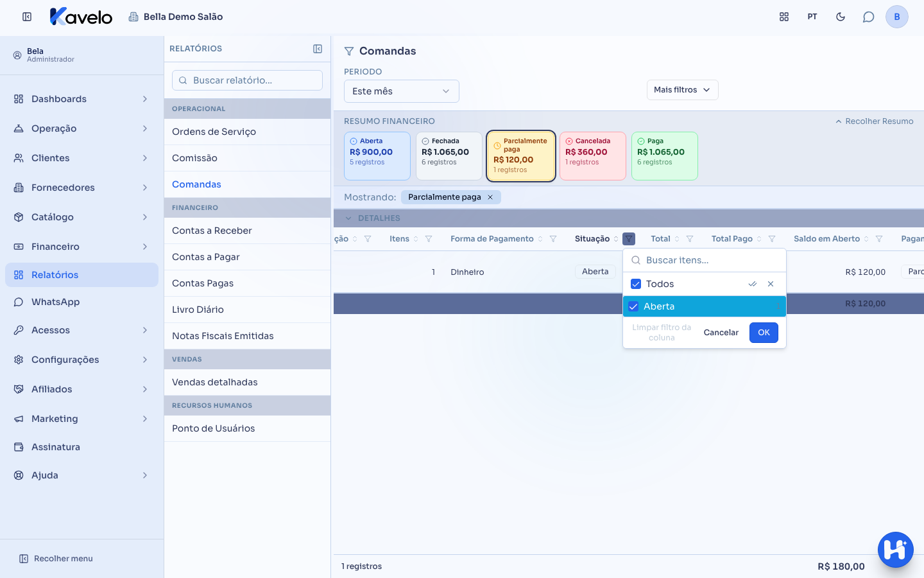Screen dimensions: 924x578
Task: Open the Situação column filter icon
Action: (629, 239)
